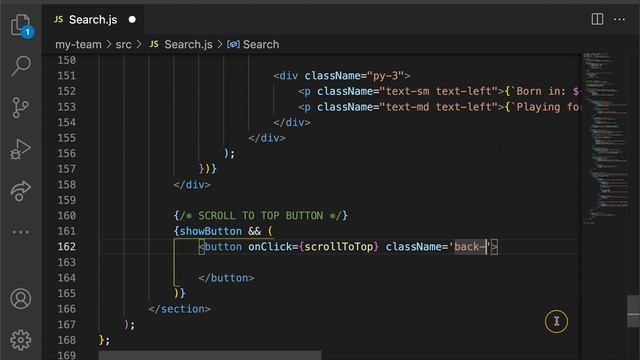Open the Live Share view
This screenshot has height=360, width=640.
[21, 191]
